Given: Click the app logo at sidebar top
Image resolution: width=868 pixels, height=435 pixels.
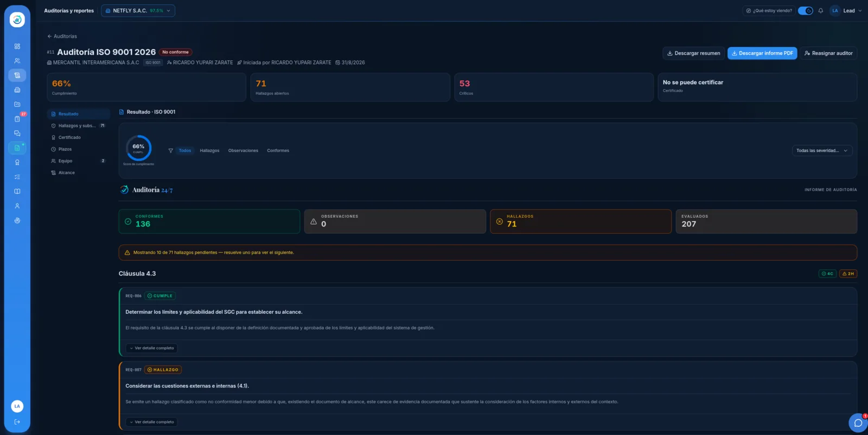Looking at the screenshot, I should (x=17, y=20).
